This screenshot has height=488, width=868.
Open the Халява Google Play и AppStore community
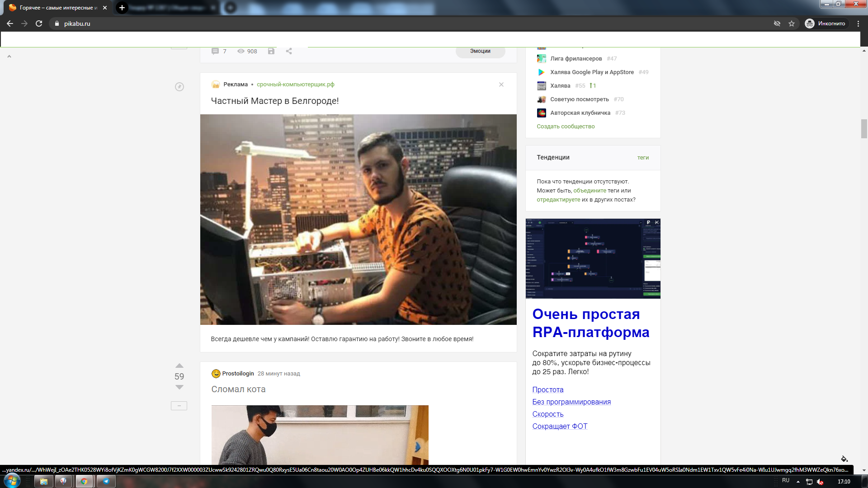592,72
